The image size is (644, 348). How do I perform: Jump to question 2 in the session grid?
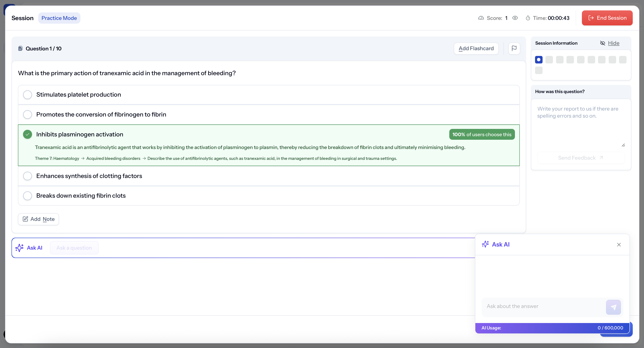coord(549,59)
